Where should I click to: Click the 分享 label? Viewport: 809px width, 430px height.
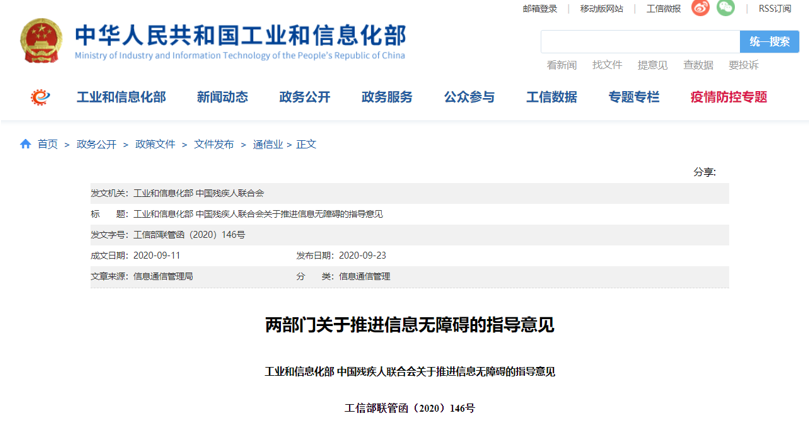coord(704,172)
